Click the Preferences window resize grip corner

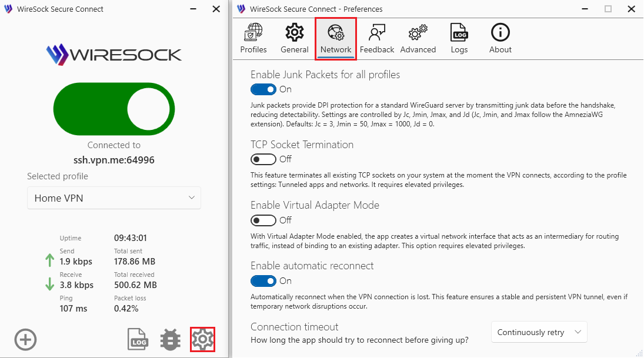pos(639,353)
